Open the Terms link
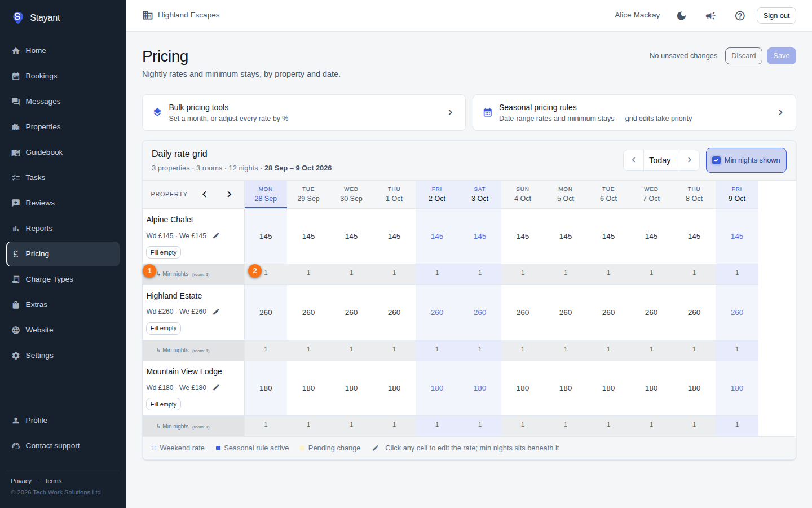The image size is (812, 508). (x=53, y=481)
